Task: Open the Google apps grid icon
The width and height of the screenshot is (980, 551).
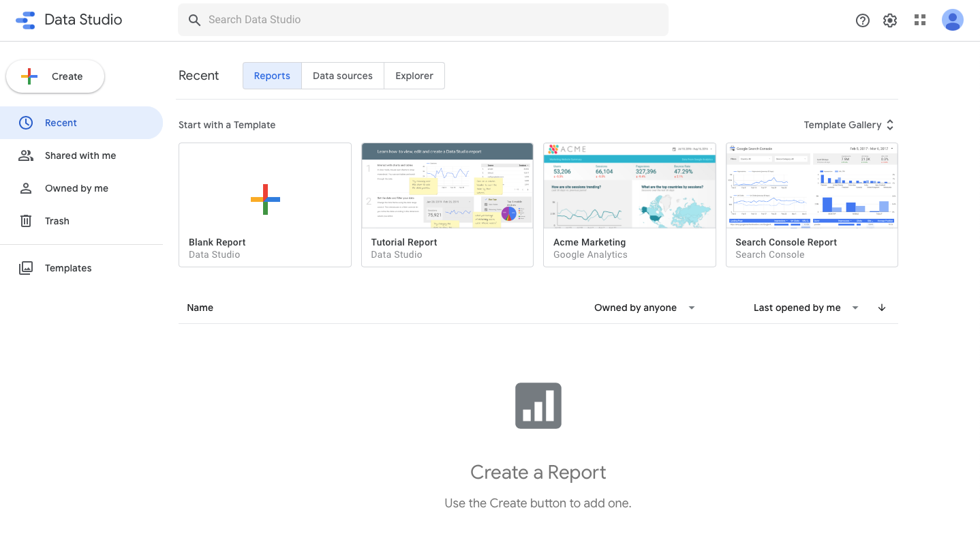Action: [920, 20]
